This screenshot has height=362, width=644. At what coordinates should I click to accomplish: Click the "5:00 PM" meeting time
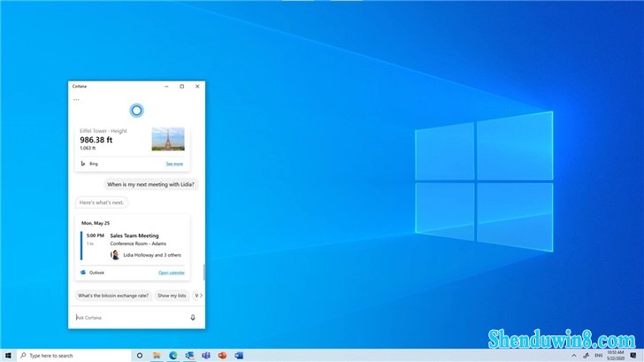click(x=96, y=235)
